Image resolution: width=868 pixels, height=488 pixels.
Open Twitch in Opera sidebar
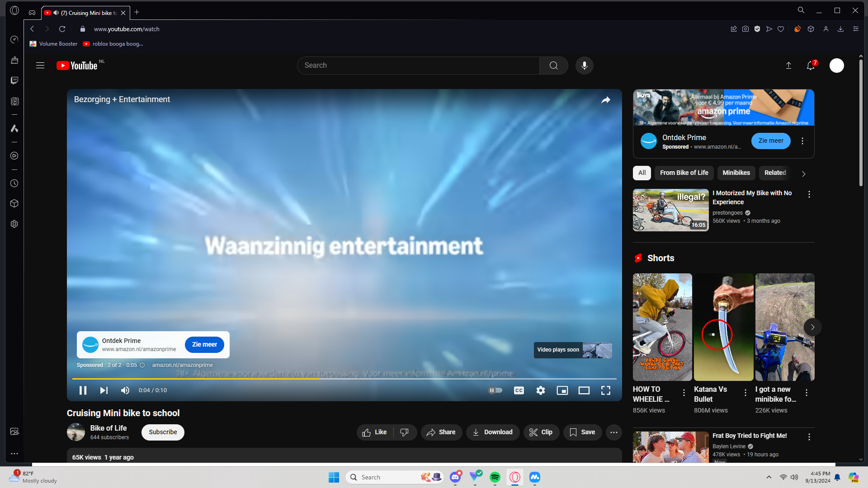(x=14, y=80)
